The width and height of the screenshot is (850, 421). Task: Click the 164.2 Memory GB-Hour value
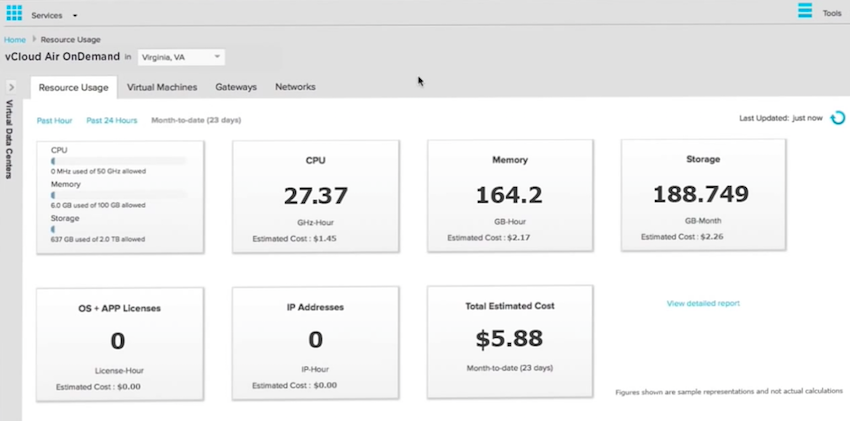(x=509, y=195)
